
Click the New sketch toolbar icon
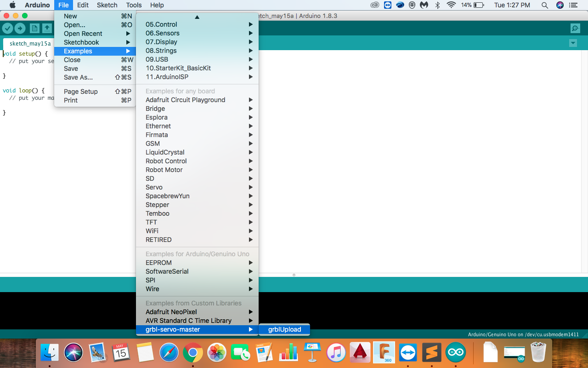point(34,29)
